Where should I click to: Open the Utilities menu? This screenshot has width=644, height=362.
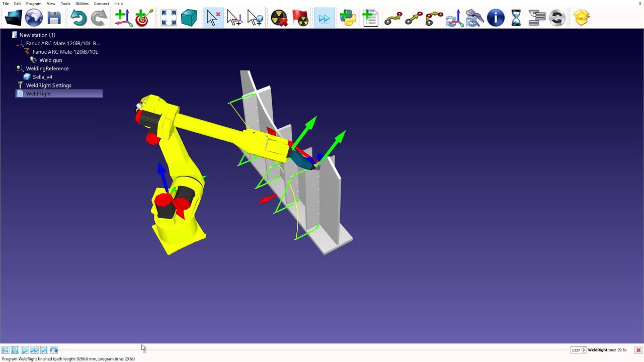pyautogui.click(x=82, y=4)
